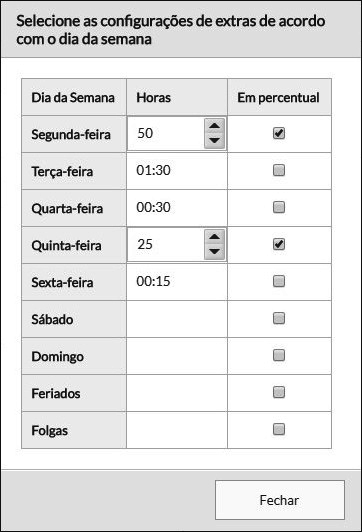Enable Em percentual for Quarta-feira

tap(279, 207)
